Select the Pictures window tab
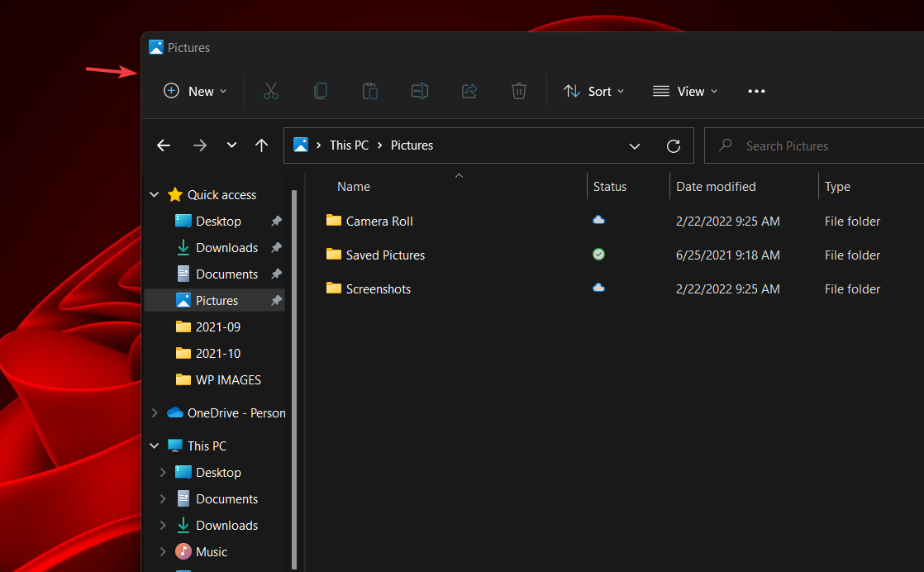The image size is (924, 572). (179, 47)
